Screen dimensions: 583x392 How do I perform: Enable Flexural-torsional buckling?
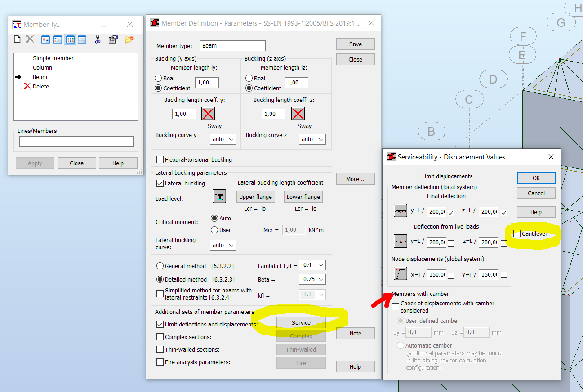coord(160,159)
